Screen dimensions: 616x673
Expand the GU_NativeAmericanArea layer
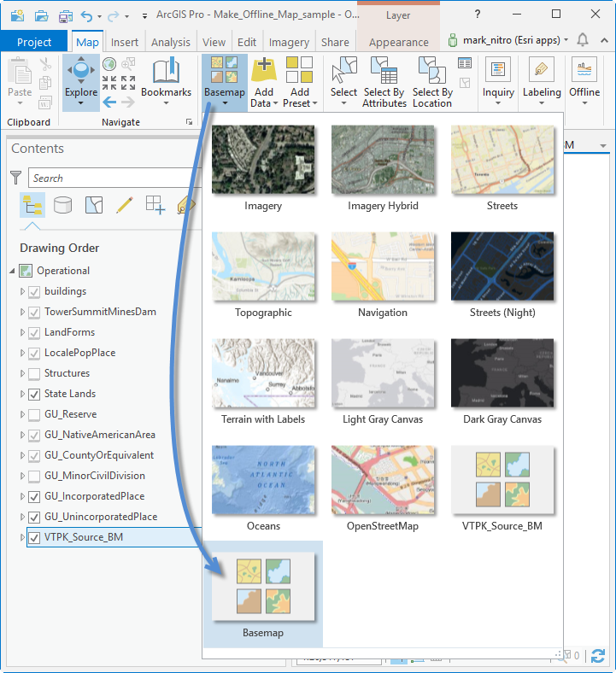(22, 435)
